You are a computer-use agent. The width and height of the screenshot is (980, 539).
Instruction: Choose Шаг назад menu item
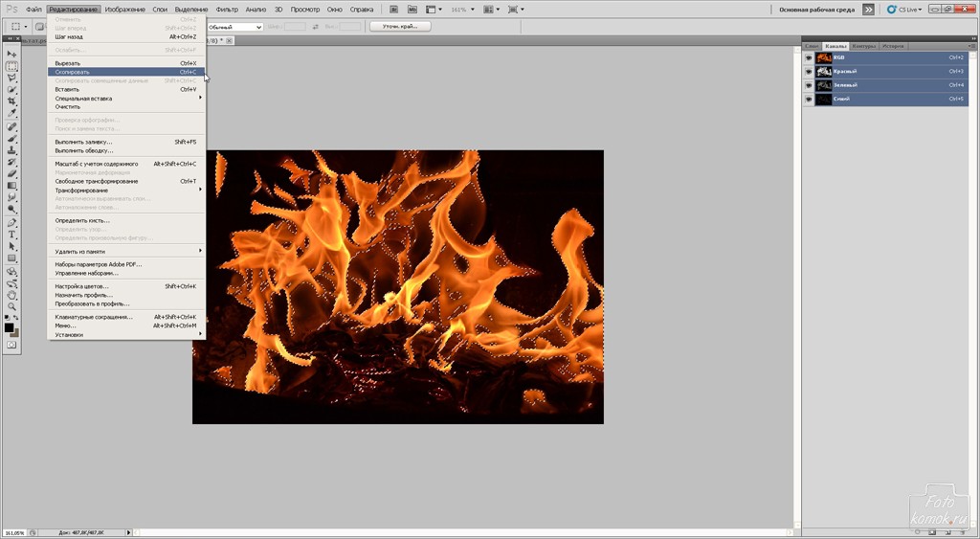click(x=126, y=37)
